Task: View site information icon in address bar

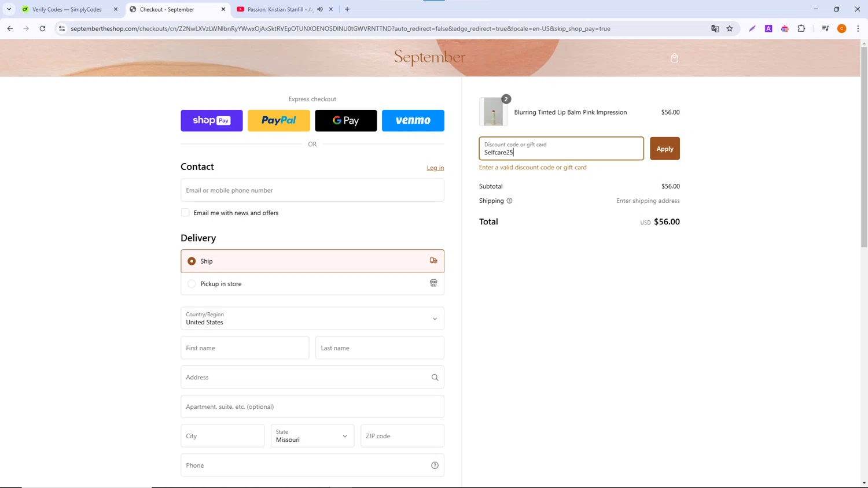Action: [x=62, y=28]
